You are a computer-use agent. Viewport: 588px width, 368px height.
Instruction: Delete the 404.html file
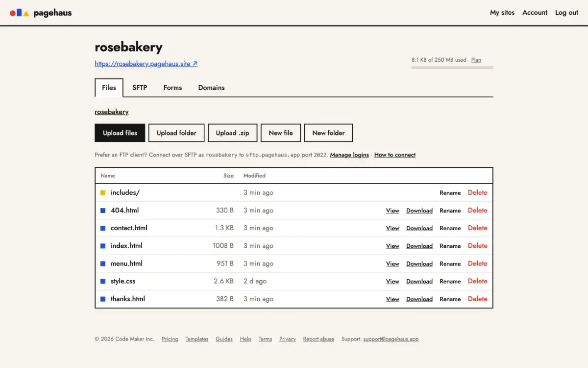point(478,210)
